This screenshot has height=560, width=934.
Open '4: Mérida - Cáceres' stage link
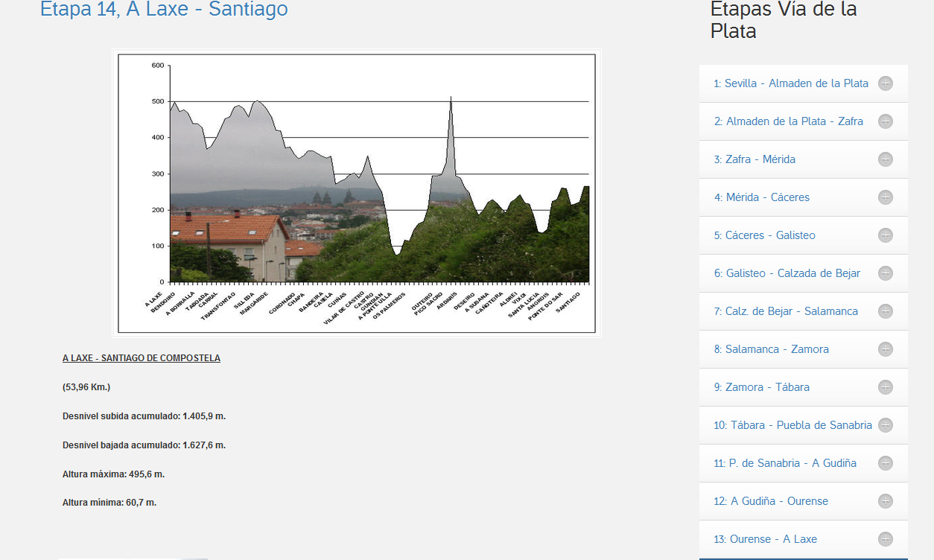point(762,197)
